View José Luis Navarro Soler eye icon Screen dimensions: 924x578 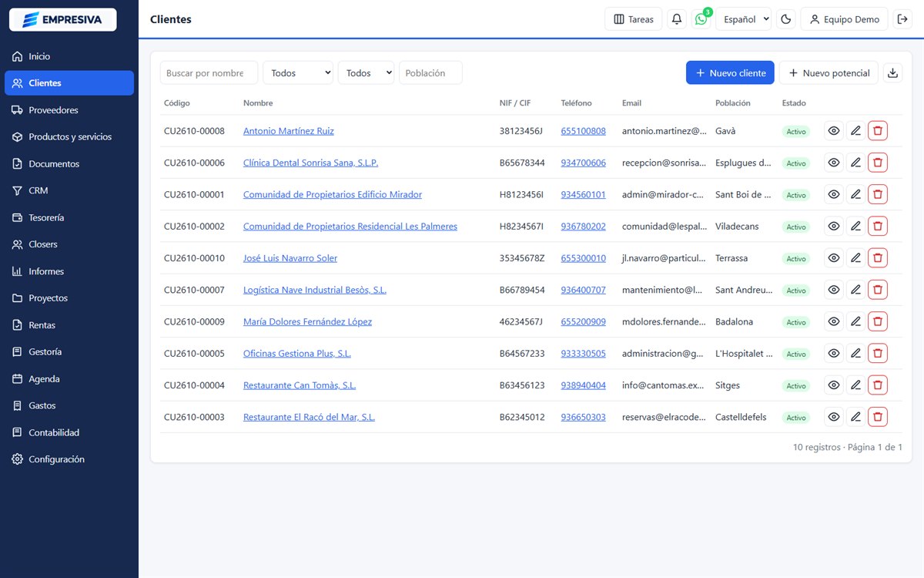point(834,258)
